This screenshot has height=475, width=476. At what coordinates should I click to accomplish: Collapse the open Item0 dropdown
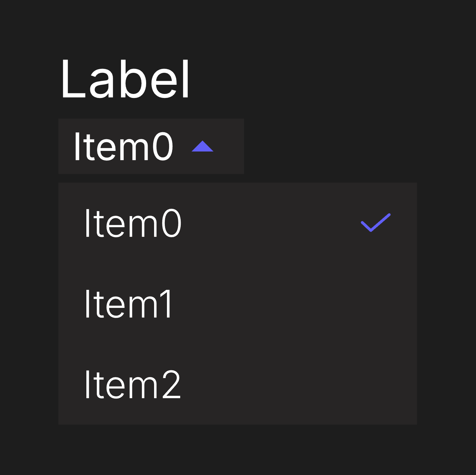151,146
